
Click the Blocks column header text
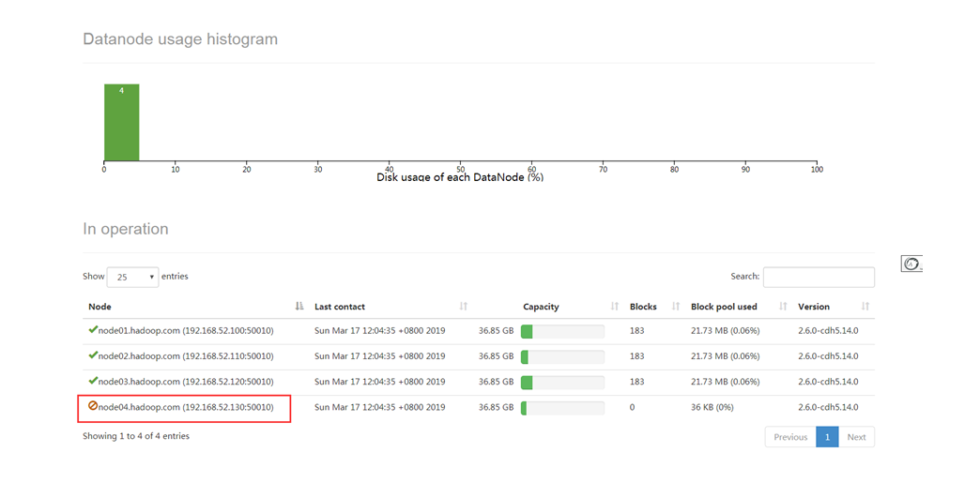click(x=643, y=307)
